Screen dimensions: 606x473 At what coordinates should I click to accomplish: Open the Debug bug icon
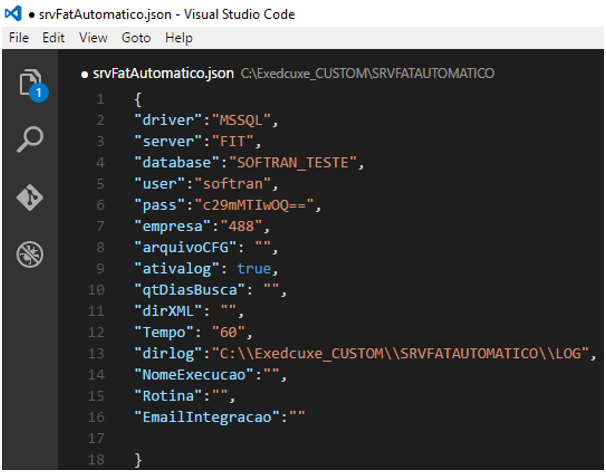[x=30, y=255]
